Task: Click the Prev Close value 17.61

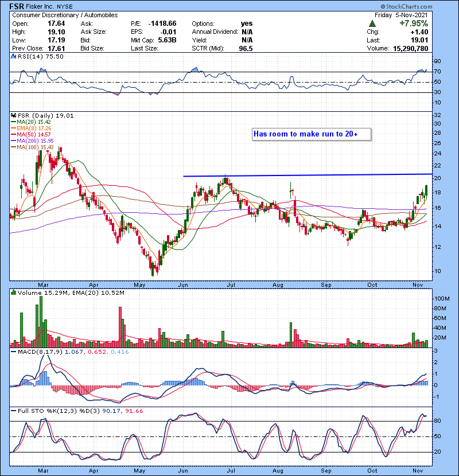Action: (x=56, y=49)
